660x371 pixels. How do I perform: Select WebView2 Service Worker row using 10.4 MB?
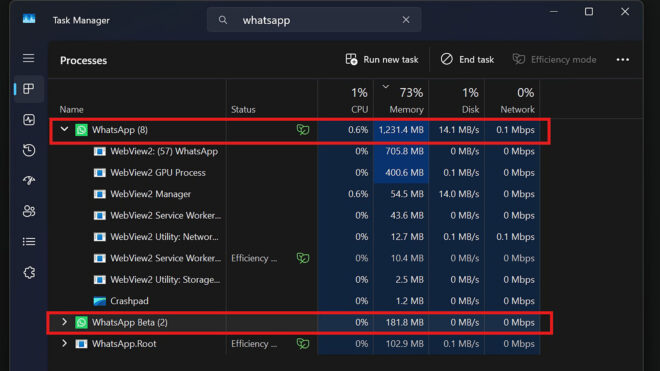click(295, 258)
